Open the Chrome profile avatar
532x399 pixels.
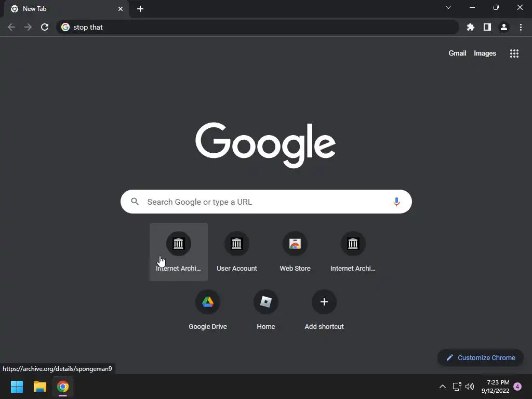click(504, 27)
